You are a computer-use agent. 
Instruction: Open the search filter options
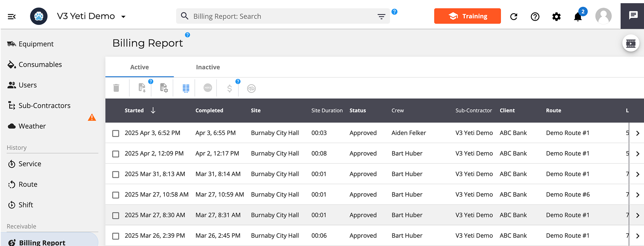[381, 16]
